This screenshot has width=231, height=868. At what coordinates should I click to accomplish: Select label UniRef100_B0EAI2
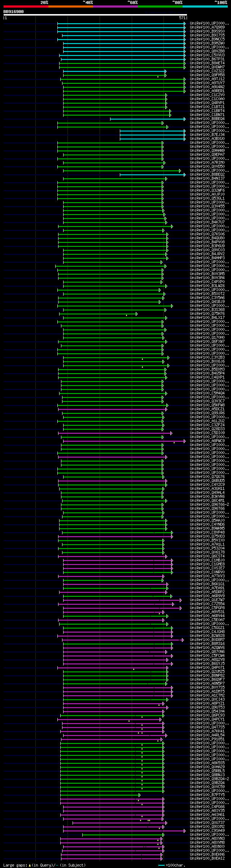point(207,858)
